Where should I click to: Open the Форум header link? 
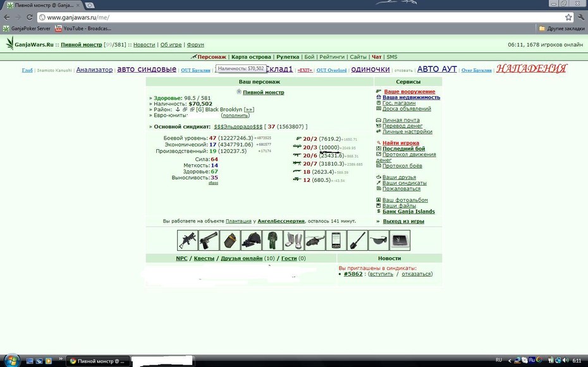[195, 45]
